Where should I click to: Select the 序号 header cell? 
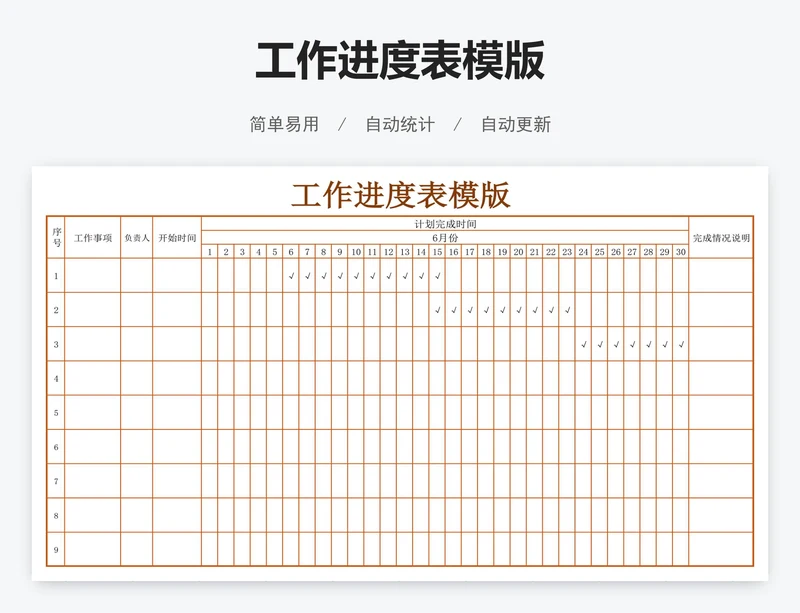coord(56,237)
